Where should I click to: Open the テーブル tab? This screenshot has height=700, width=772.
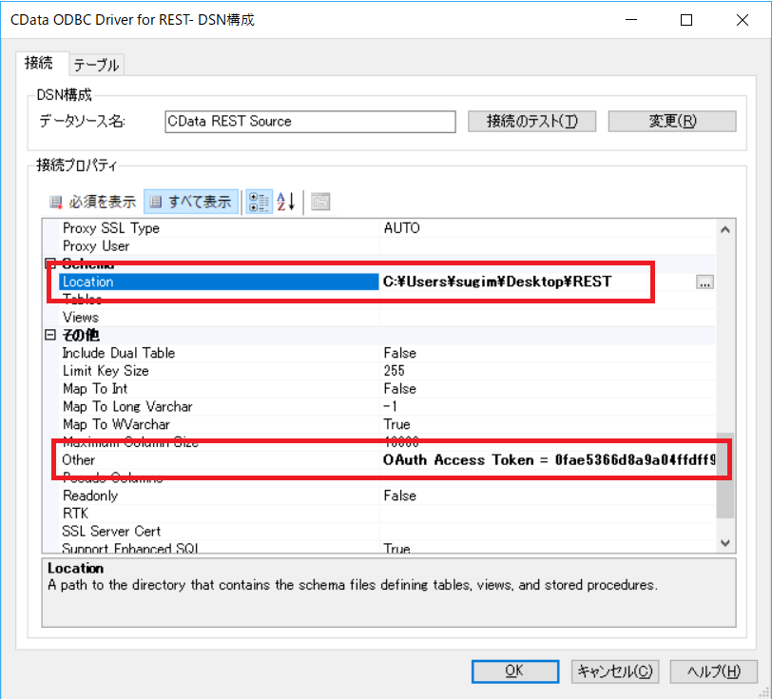tap(97, 65)
